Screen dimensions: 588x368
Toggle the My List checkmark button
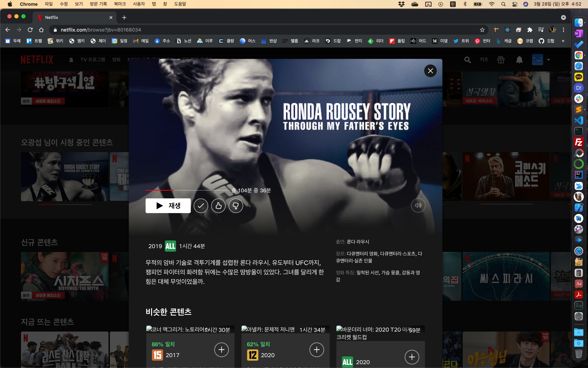(201, 206)
